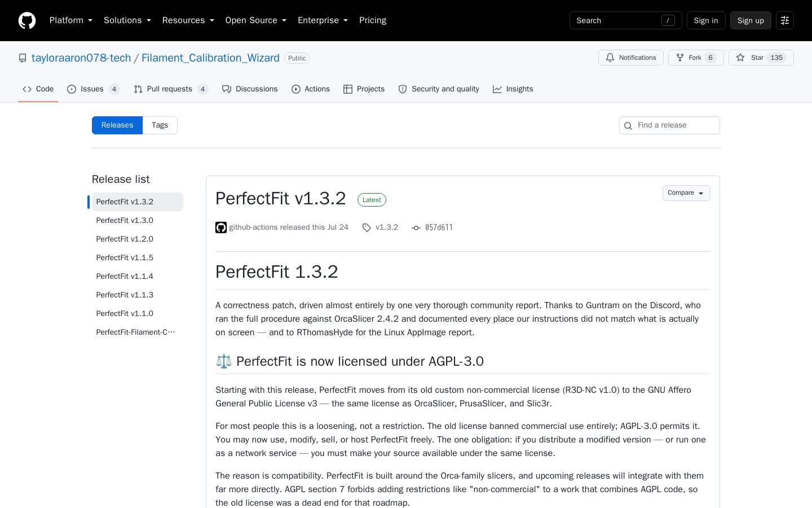Click the 'PerfectFit 1.3.2' notes heading
Image resolution: width=812 pixels, height=508 pixels.
tap(277, 271)
